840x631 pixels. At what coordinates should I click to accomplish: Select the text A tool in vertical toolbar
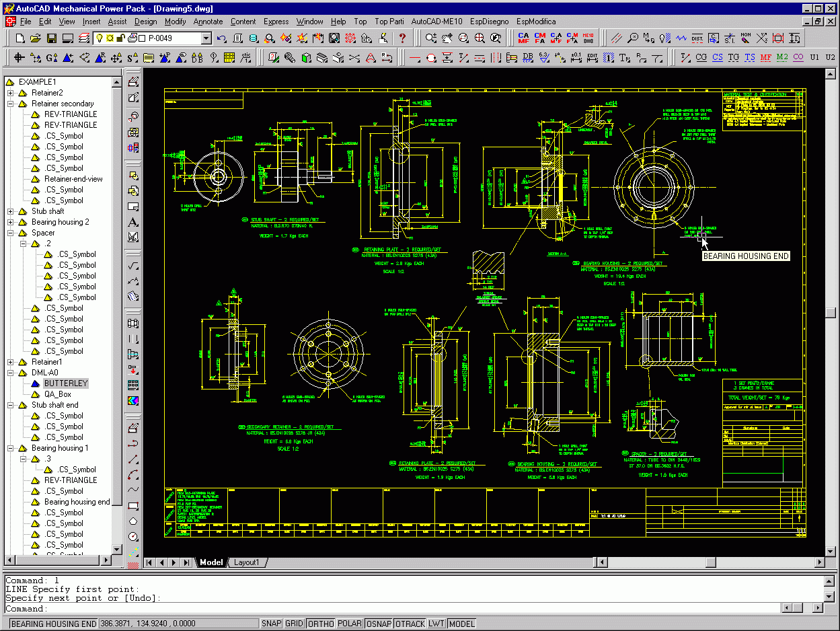click(x=133, y=221)
